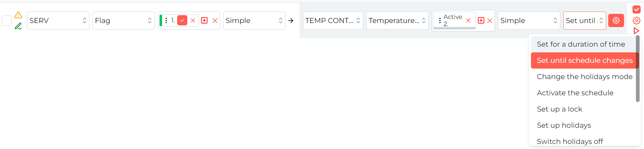Image resolution: width=644 pixels, height=149 pixels.
Task: Open the SERV device dropdown
Action: click(58, 21)
